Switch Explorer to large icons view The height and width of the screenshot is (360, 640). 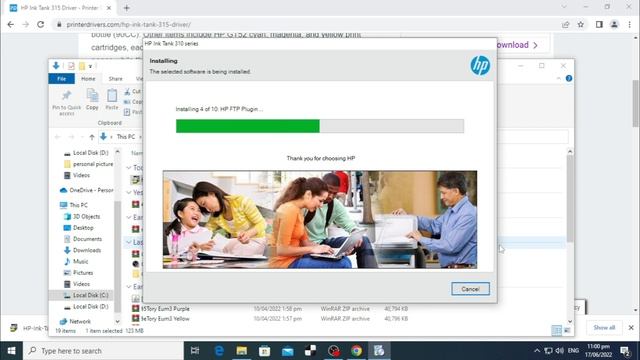tap(567, 330)
